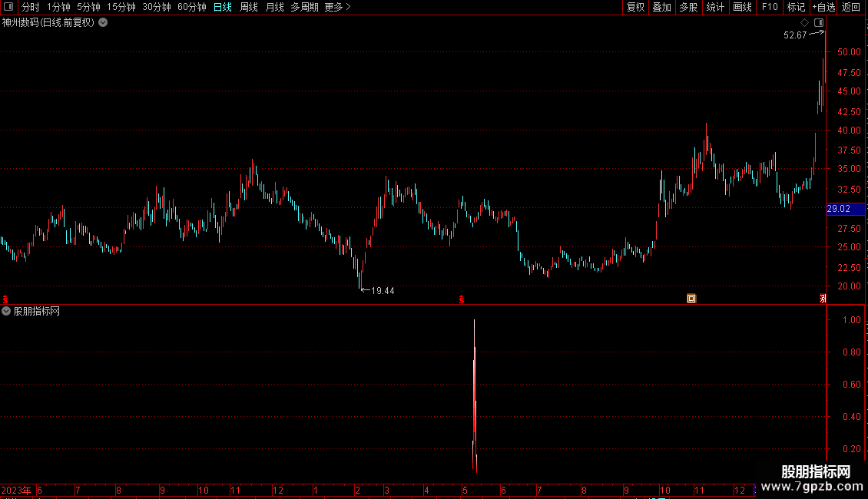This screenshot has width=868, height=499.
Task: Select the 60分钟 period
Action: [191, 7]
